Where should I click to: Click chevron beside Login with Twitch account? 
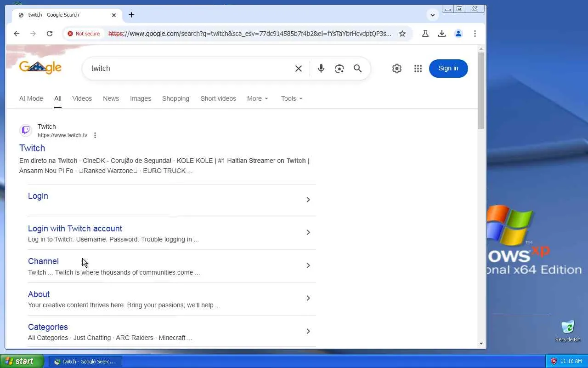click(x=308, y=232)
